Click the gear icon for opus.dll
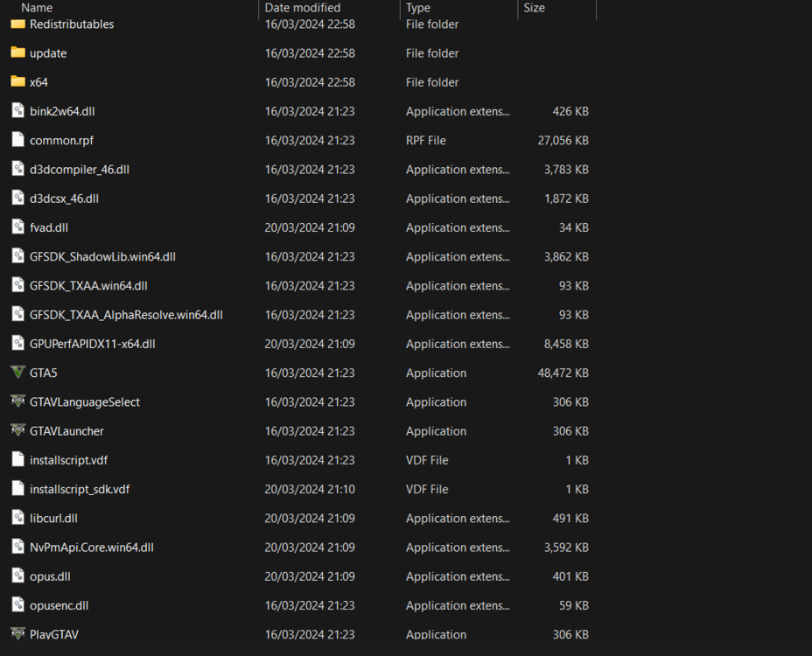Viewport: 812px width, 656px height. click(17, 576)
